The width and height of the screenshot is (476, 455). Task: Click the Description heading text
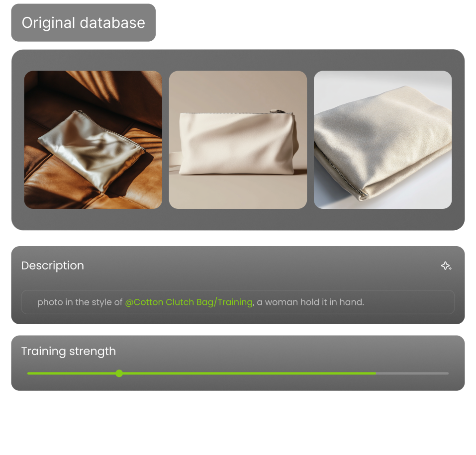coord(53,266)
